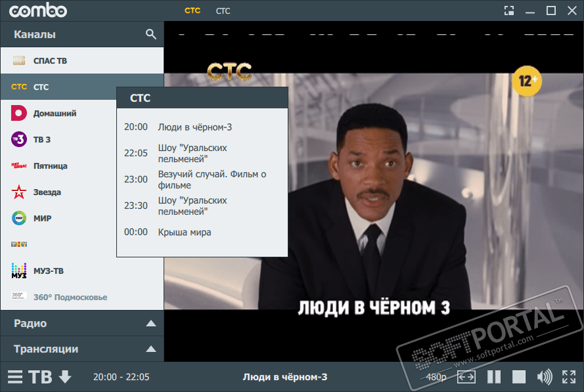Click the МУЗ-ТВ channel logo
This screenshot has height=392, width=584.
pos(19,271)
